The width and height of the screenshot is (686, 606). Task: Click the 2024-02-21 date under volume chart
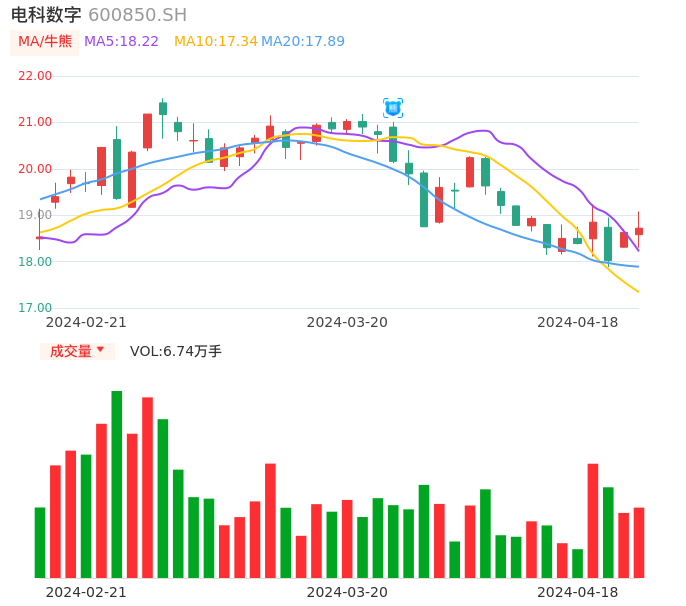86,592
